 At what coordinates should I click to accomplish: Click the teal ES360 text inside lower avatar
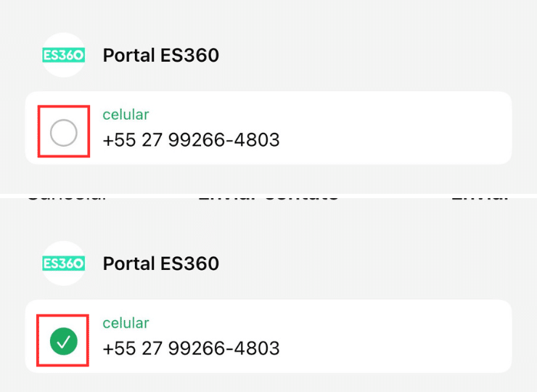(64, 264)
